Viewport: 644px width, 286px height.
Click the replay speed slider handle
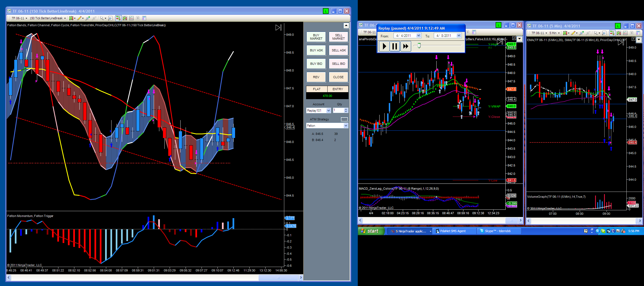point(419,46)
